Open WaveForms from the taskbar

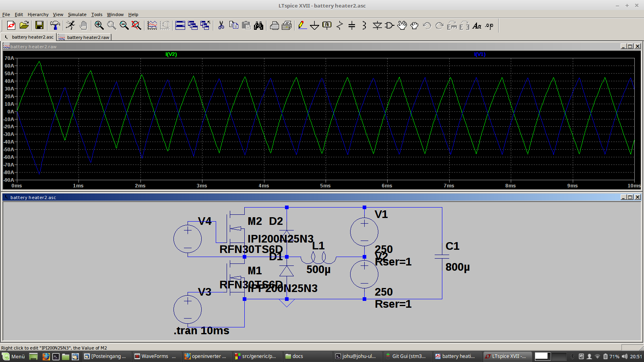pyautogui.click(x=155, y=356)
